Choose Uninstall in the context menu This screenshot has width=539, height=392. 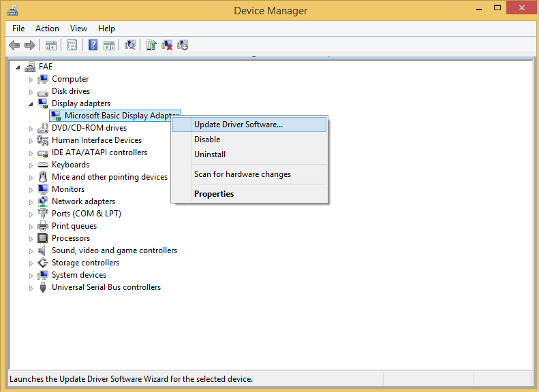click(249, 154)
